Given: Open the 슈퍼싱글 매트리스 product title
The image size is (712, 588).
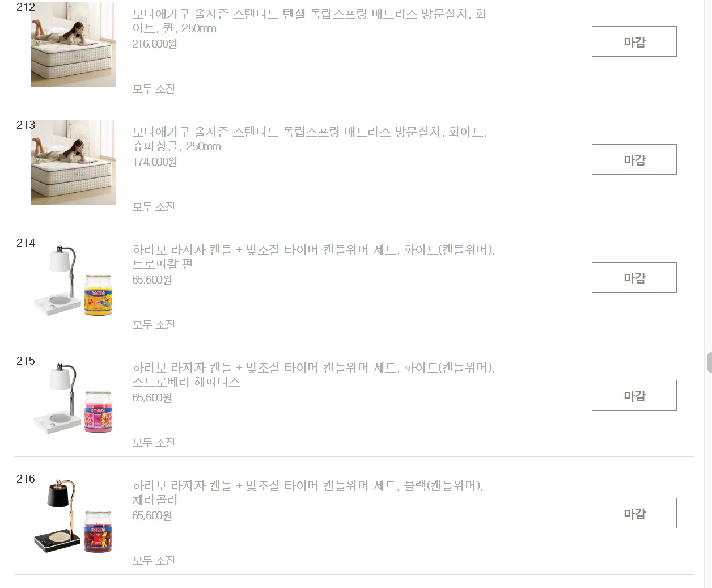Looking at the screenshot, I should 310,139.
